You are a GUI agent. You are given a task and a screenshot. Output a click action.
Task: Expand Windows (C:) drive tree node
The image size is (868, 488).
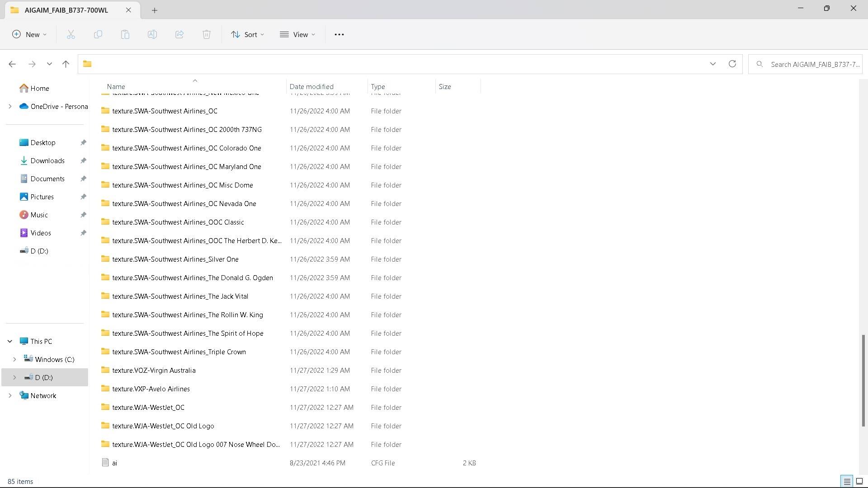click(14, 359)
